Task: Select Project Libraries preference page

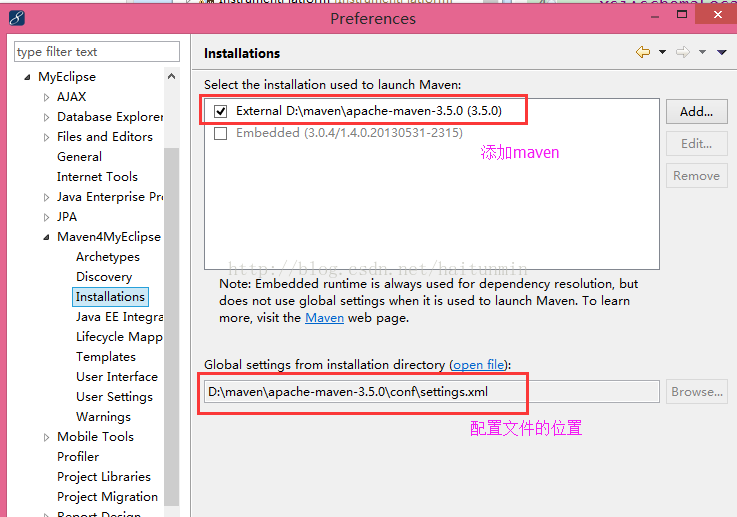Action: 104,477
